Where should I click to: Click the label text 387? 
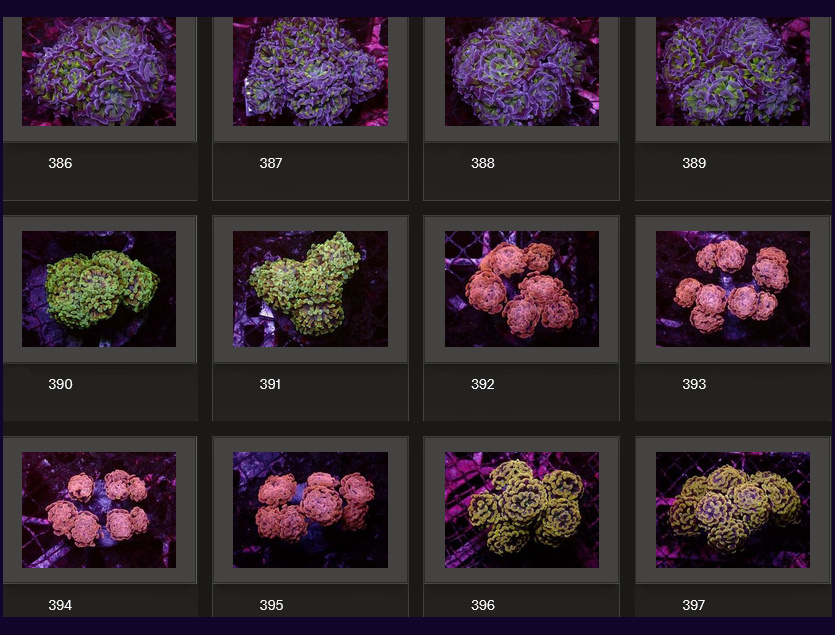[271, 163]
